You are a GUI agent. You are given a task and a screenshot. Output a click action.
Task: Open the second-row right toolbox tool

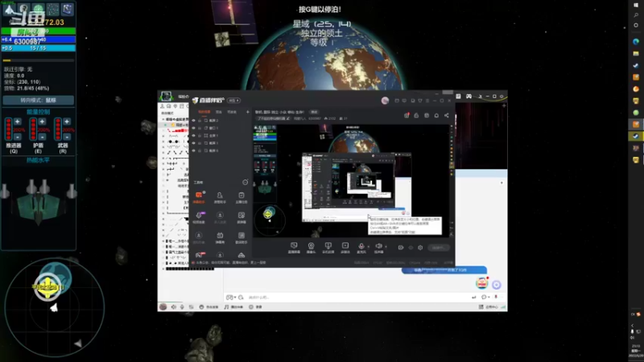pos(241,217)
